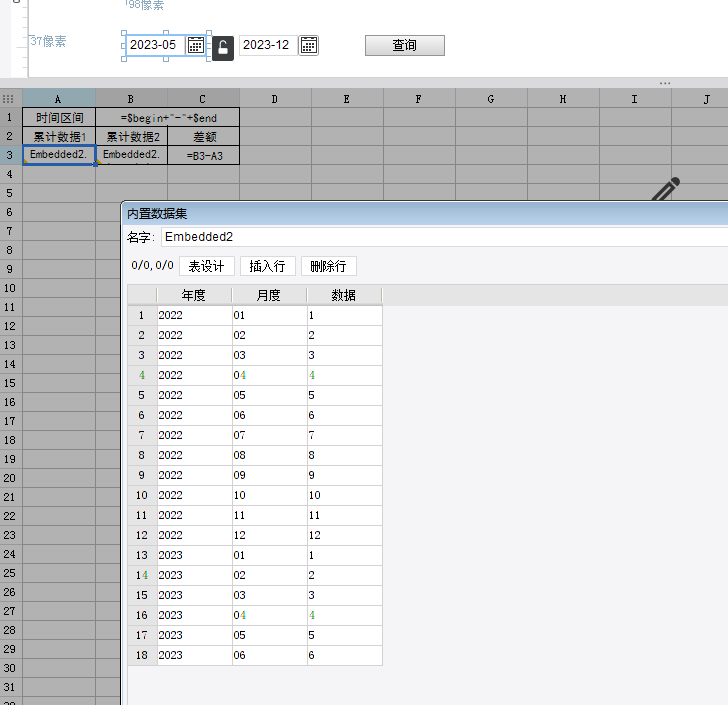
Task: Click the 插入行 button
Action: tap(267, 266)
